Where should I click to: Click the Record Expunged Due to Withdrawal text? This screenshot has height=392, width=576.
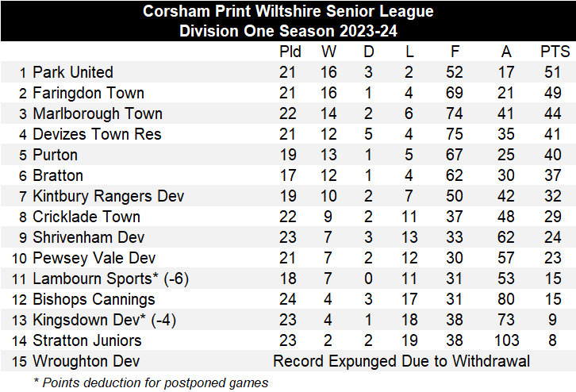(x=401, y=361)
